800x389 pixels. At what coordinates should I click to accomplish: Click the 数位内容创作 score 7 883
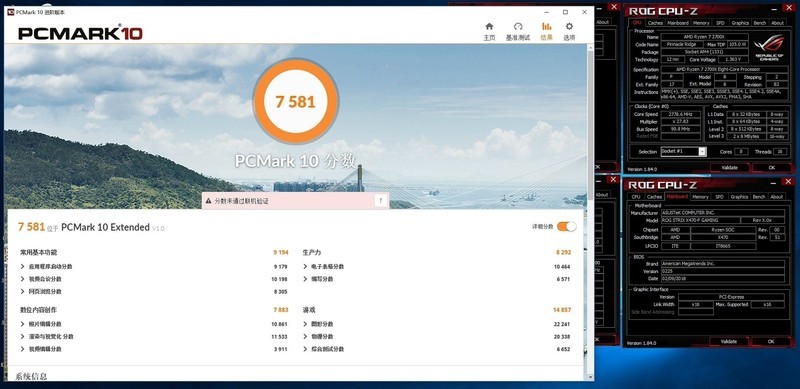coord(281,310)
